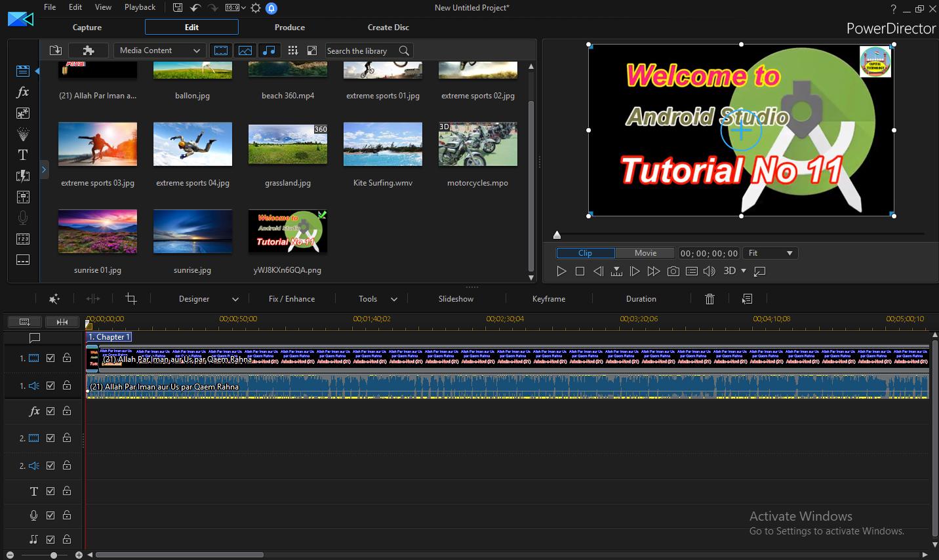The image size is (939, 560).
Task: Click the fast forward button
Action: tap(653, 271)
